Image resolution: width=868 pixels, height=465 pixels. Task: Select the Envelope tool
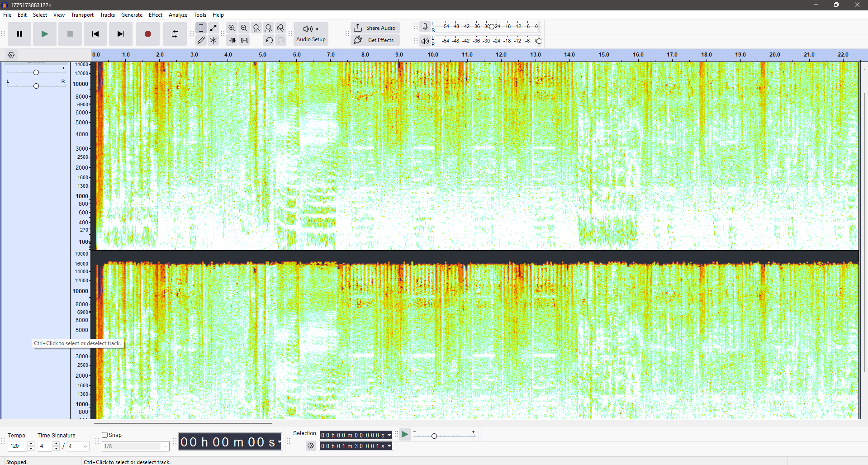tap(213, 28)
